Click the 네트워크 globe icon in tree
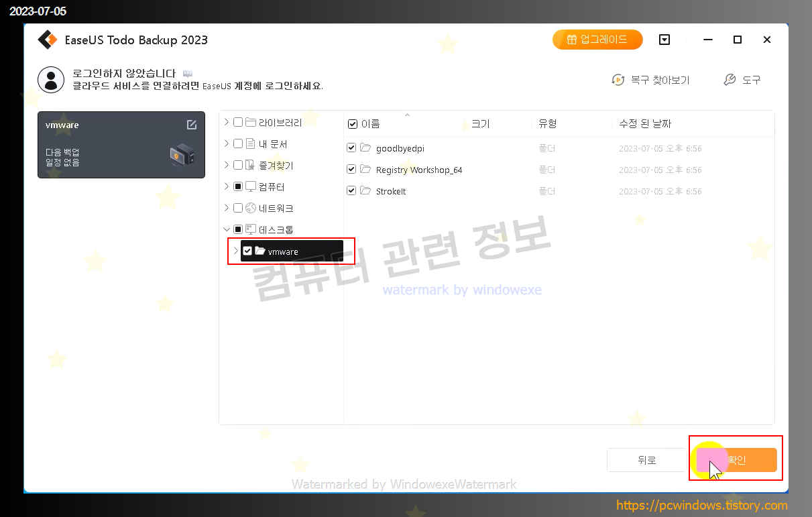This screenshot has width=812, height=517. point(251,209)
